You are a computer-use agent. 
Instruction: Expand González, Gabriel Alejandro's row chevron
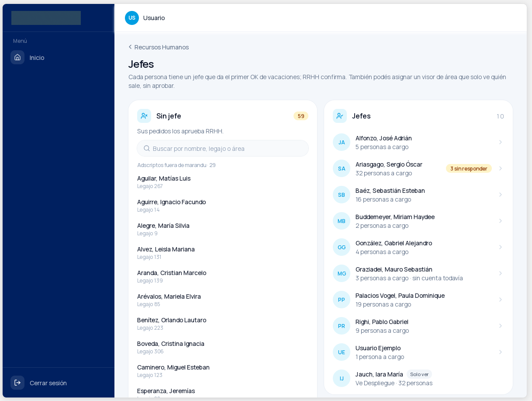501,247
